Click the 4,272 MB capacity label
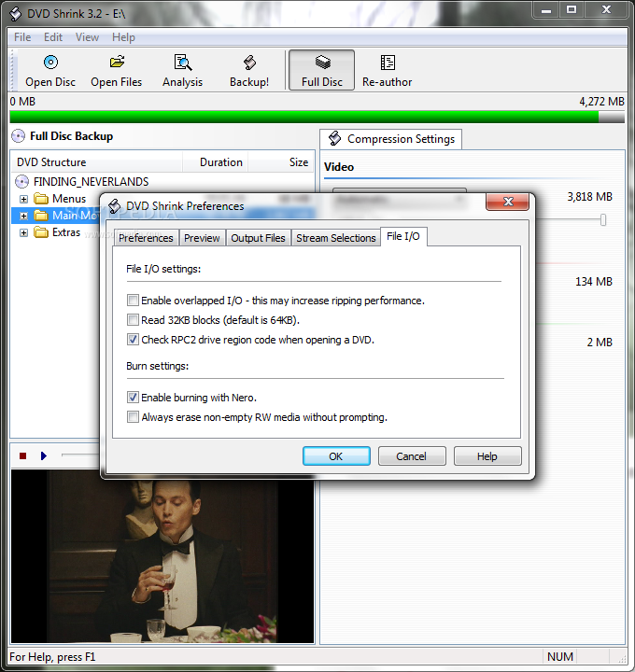This screenshot has height=672, width=635. click(601, 102)
